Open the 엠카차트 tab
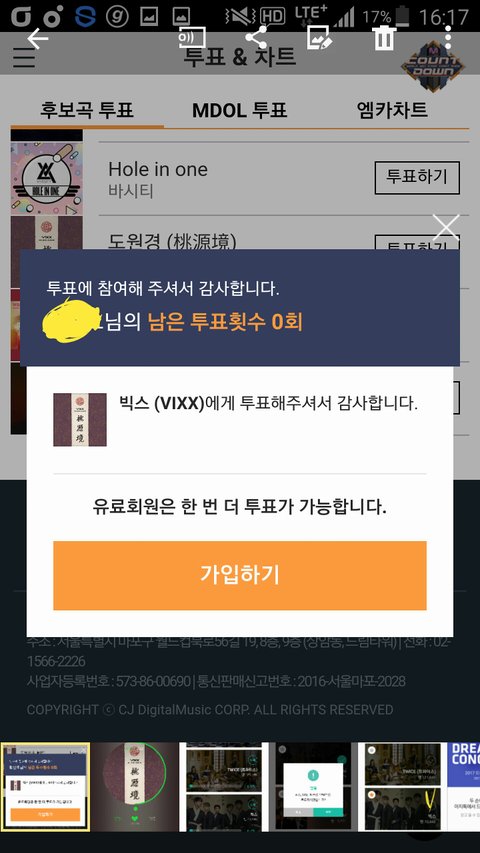Screen dimensions: 480x853 [x=392, y=110]
